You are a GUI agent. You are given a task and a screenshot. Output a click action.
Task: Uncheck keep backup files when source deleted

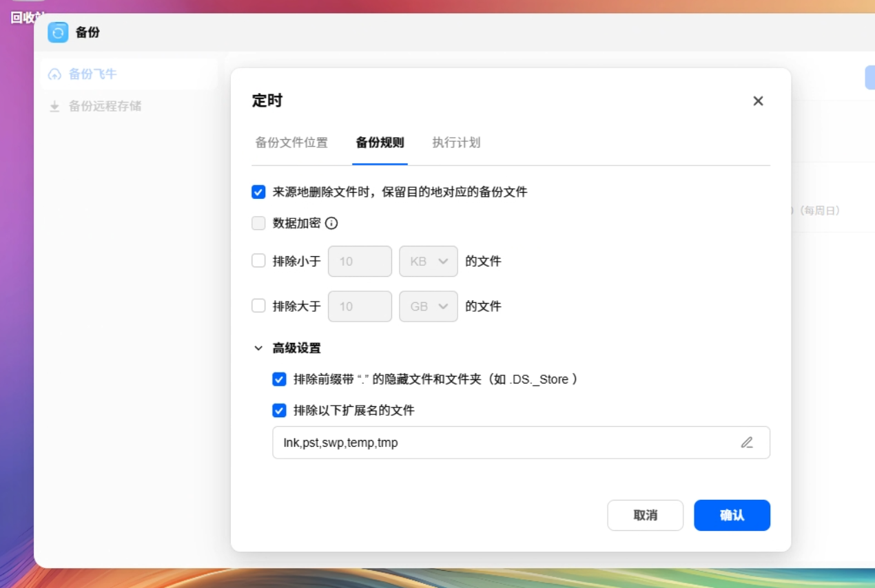[258, 192]
